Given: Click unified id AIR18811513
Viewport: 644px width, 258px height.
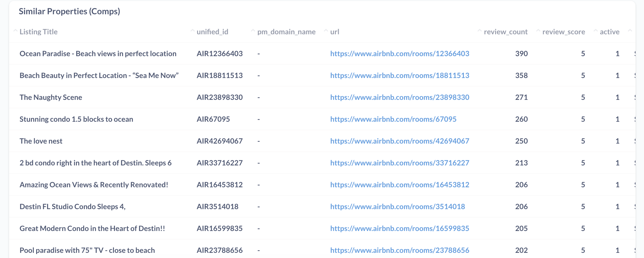Looking at the screenshot, I should tap(220, 76).
